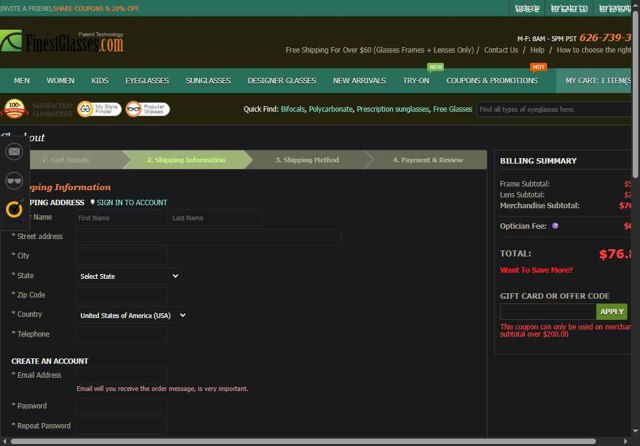Screen dimensions: 640x446
Task: Open the KIDS menu
Action: tap(100, 81)
